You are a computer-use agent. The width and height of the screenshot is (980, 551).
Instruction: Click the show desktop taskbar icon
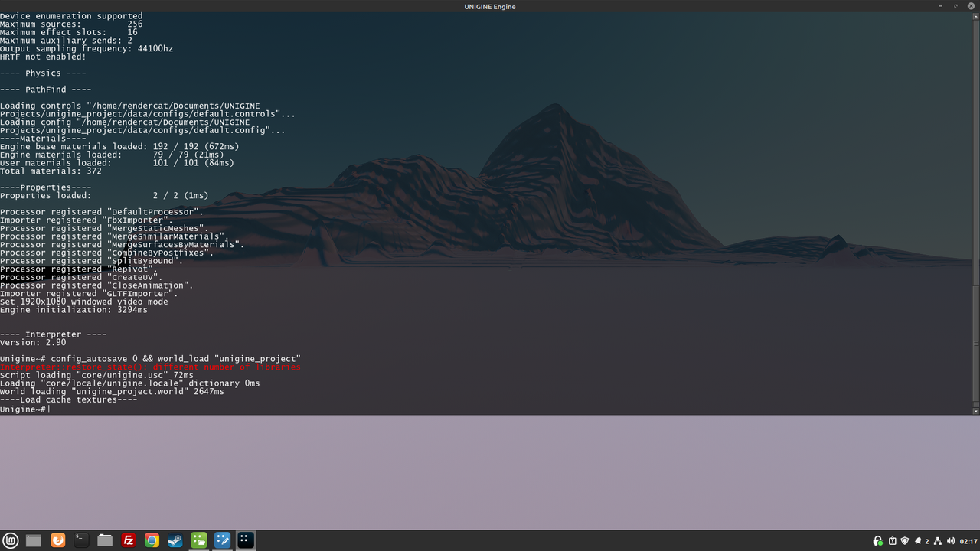pyautogui.click(x=34, y=540)
